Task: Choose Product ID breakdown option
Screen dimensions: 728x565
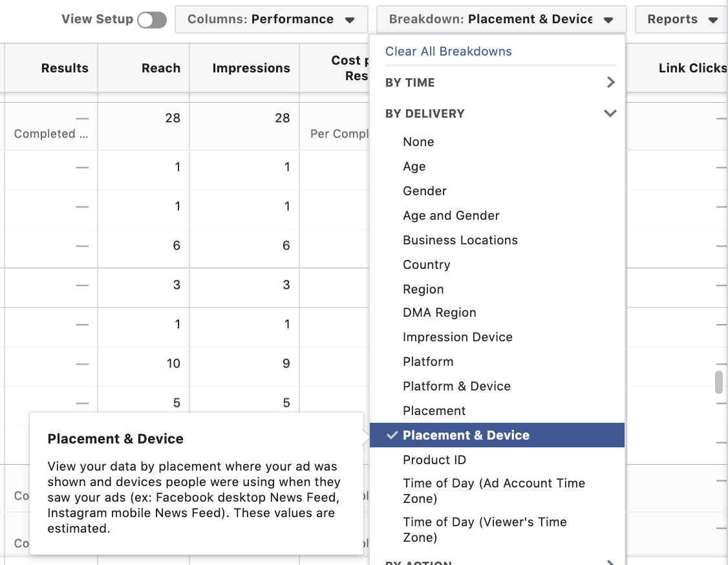Action: 434,460
